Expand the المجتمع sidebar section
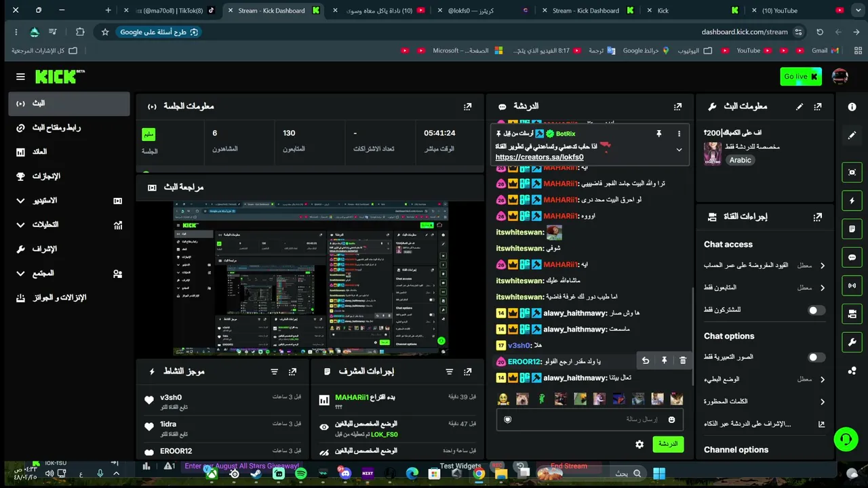This screenshot has height=488, width=868. [69, 273]
